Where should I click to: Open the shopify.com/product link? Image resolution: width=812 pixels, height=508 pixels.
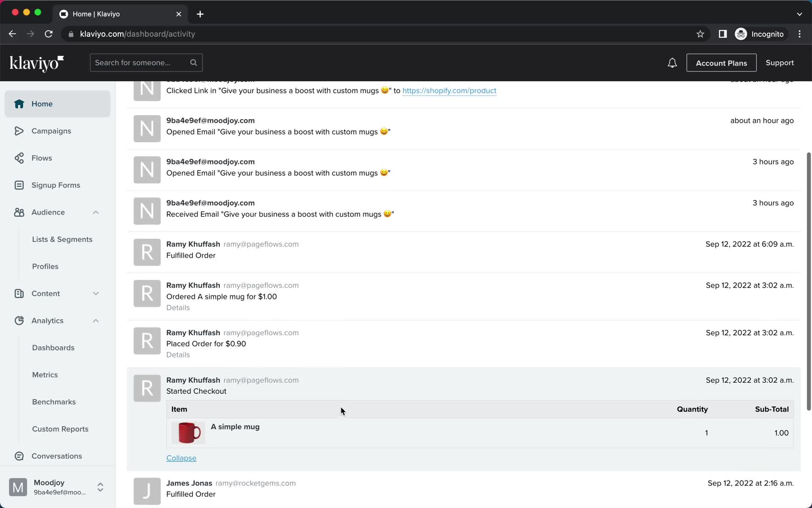point(449,91)
